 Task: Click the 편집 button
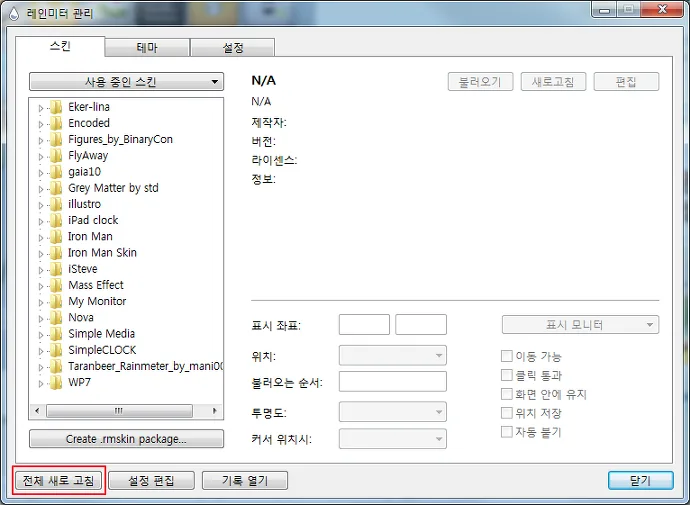pyautogui.click(x=626, y=82)
